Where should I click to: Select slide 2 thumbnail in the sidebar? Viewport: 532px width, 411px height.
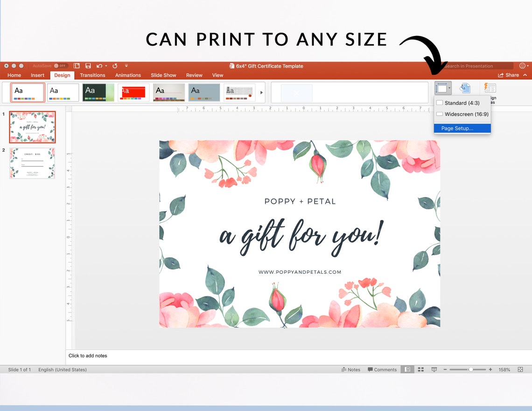tap(32, 163)
